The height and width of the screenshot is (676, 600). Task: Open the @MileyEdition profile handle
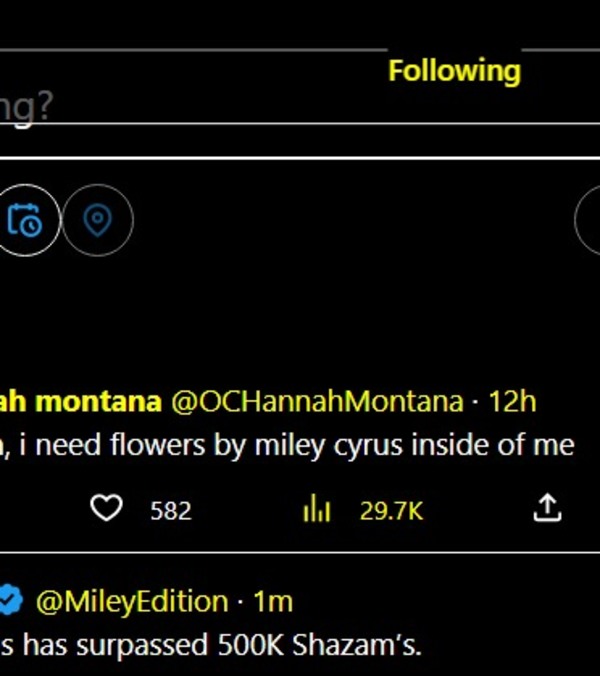tap(131, 602)
